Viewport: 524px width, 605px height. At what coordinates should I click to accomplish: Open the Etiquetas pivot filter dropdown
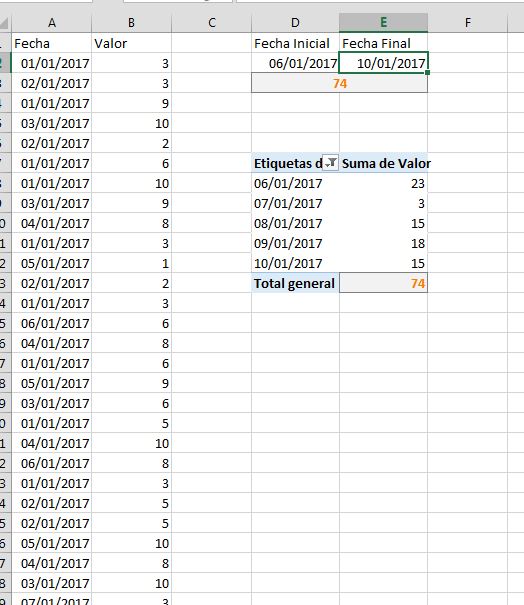pyautogui.click(x=330, y=163)
